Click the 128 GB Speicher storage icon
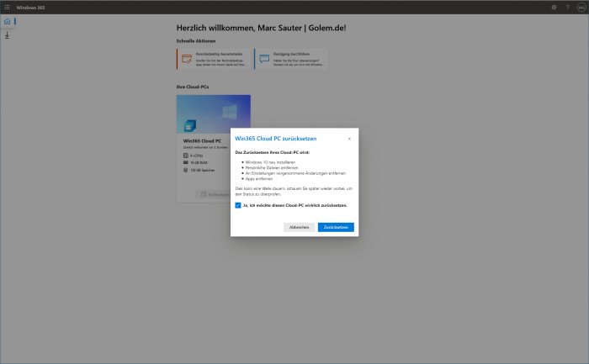Image resolution: width=589 pixels, height=364 pixels. pos(186,170)
